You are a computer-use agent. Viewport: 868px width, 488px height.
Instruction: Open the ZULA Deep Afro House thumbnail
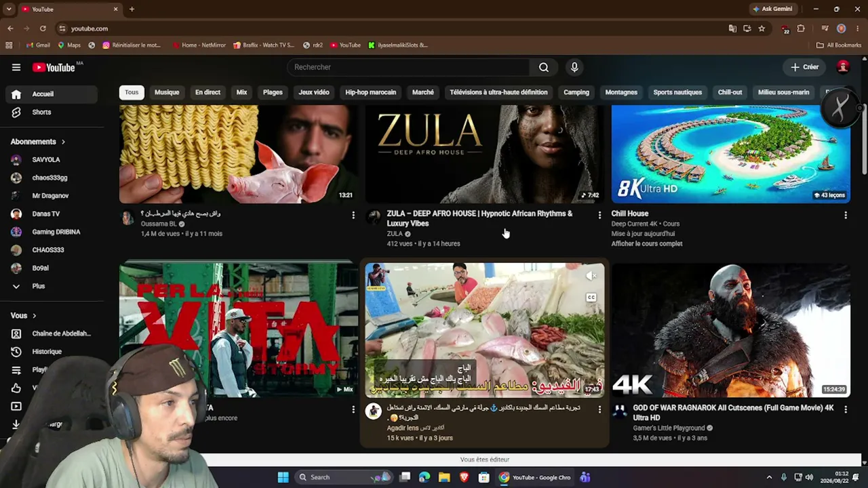pyautogui.click(x=485, y=154)
